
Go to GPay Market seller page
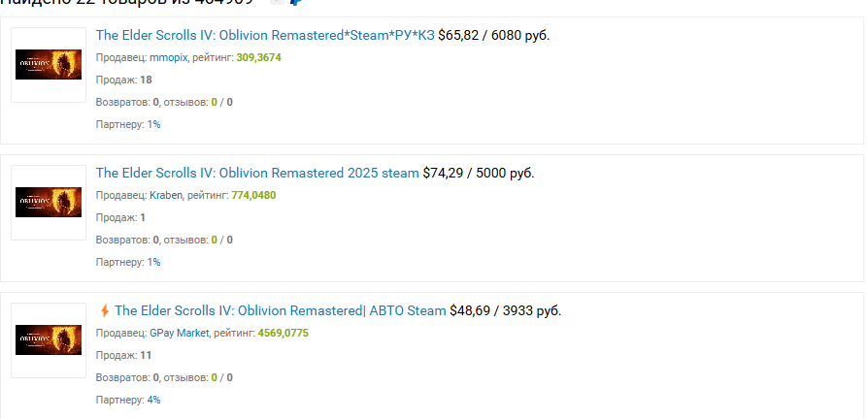(x=181, y=333)
